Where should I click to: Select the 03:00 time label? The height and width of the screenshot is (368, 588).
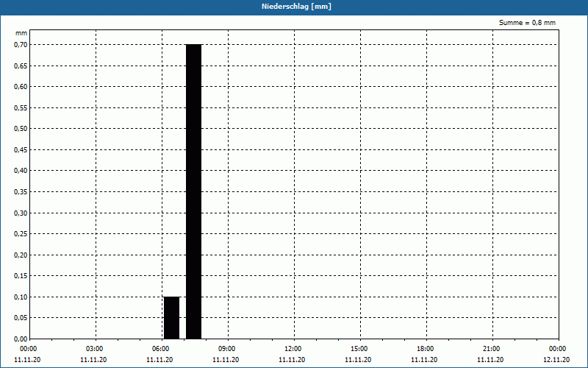[95, 349]
